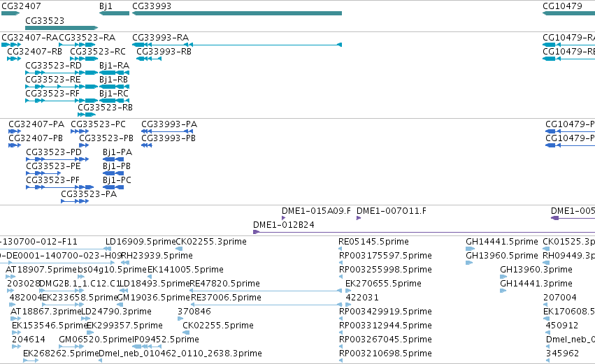The height and width of the screenshot is (364, 595).
Task: Select Dmel_neb_010462_0110_2638.3prime
Action: pos(180,354)
